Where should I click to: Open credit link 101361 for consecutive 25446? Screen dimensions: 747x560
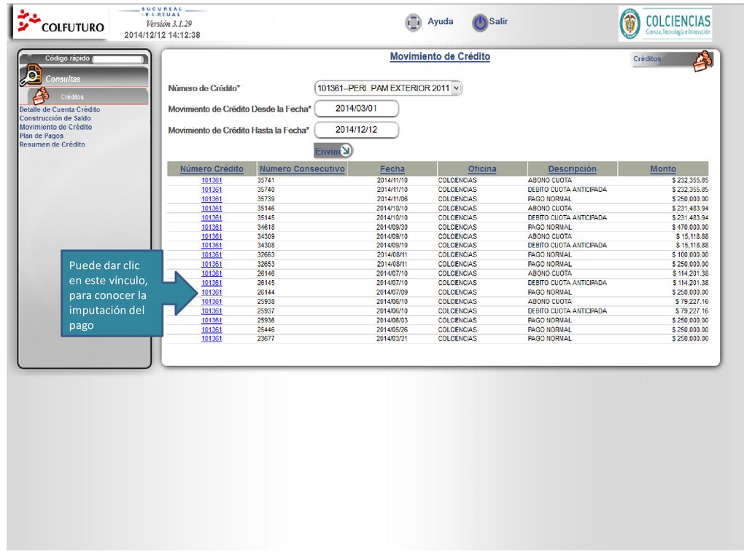212,330
